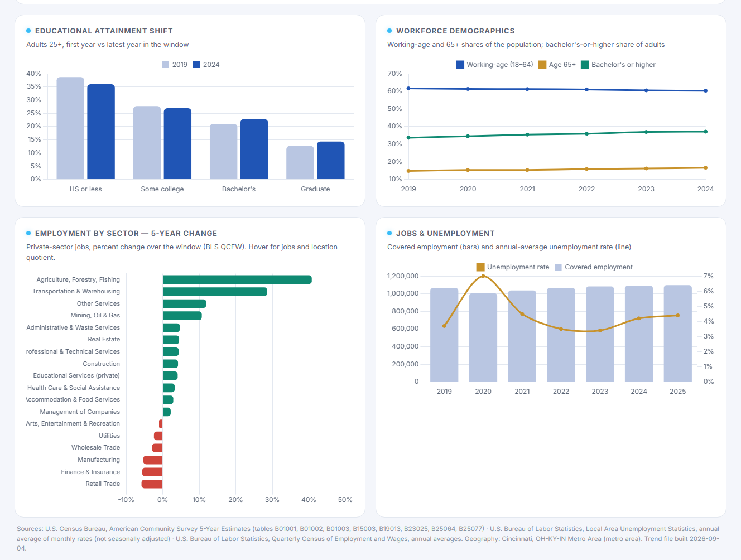Image resolution: width=741 pixels, height=560 pixels.
Task: Click the 'Management of Companies' label
Action: point(80,412)
